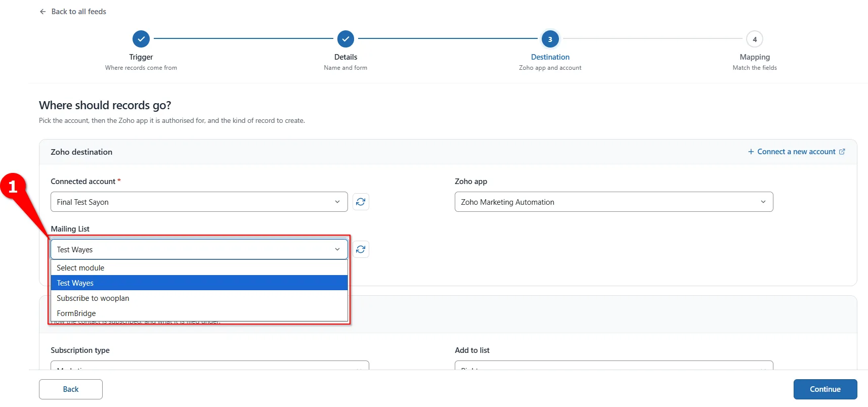Click the Zoho app and account caption
Viewport: 868px width, 407px height.
tap(550, 68)
